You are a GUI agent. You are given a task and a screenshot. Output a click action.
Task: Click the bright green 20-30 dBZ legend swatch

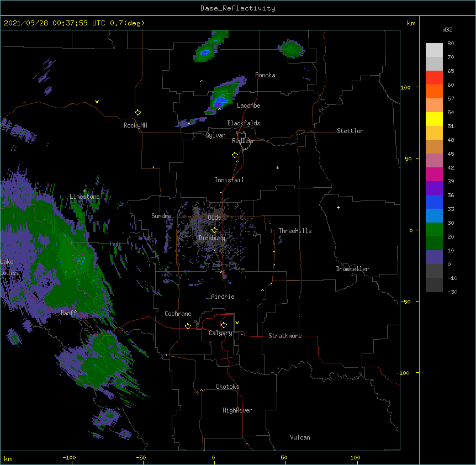pyautogui.click(x=434, y=230)
